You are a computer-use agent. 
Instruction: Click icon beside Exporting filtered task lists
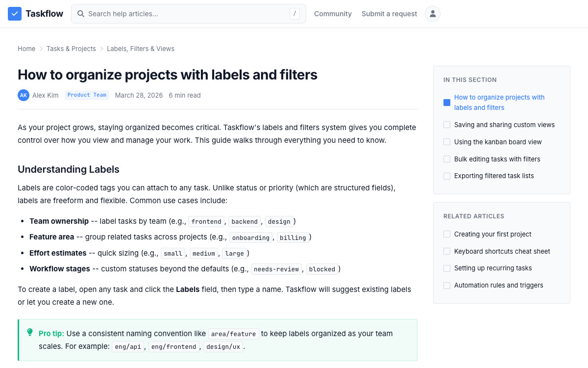coord(447,176)
